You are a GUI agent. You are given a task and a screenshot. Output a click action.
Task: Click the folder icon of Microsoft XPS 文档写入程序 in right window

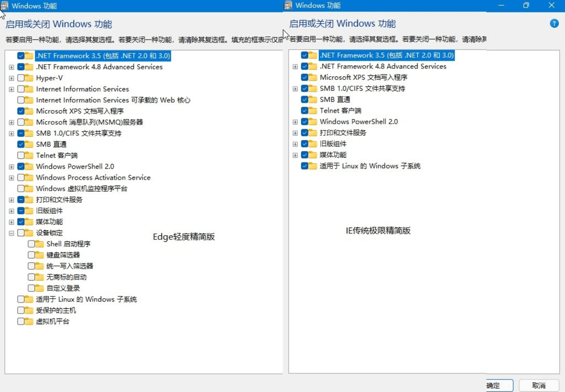point(313,77)
